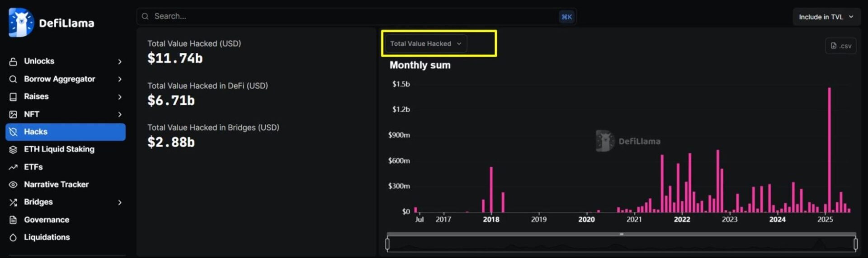This screenshot has height=258, width=868.
Task: Click the $2.88b bridges hacked value
Action: click(171, 142)
